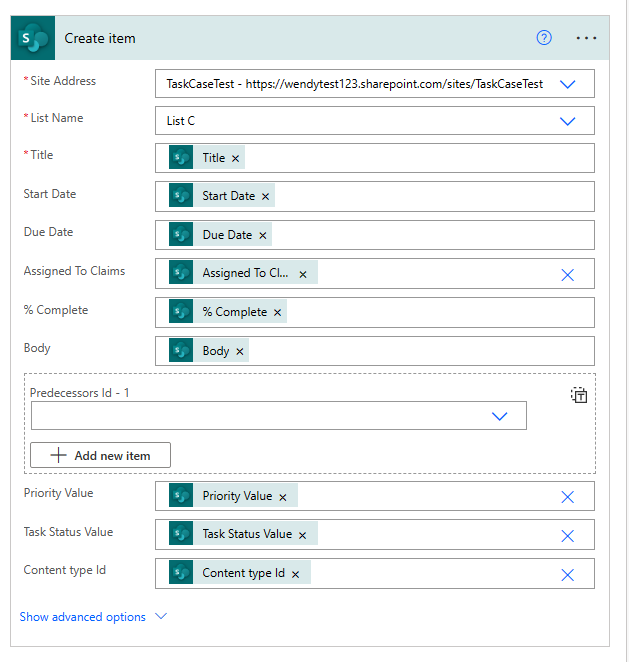Expand the List Name dropdown
Image resolution: width=629 pixels, height=662 pixels.
[x=567, y=121]
